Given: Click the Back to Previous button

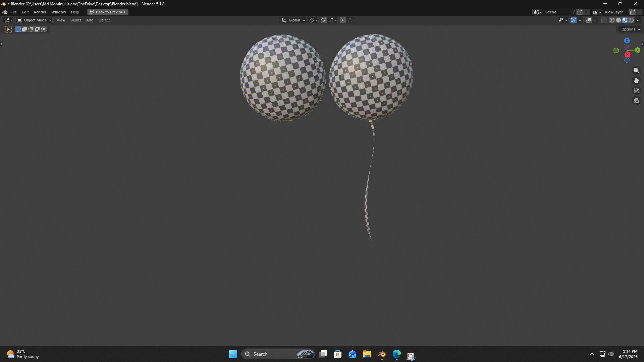Looking at the screenshot, I should pos(108,12).
